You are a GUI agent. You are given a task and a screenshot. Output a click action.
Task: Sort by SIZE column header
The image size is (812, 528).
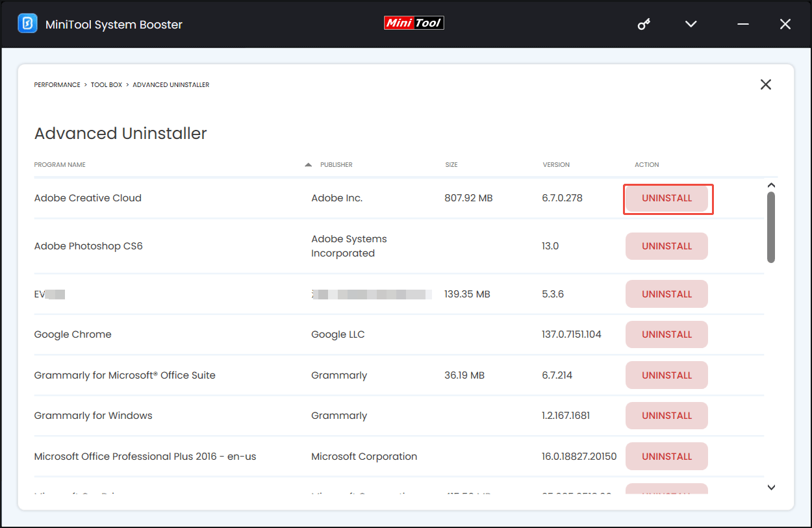(451, 165)
